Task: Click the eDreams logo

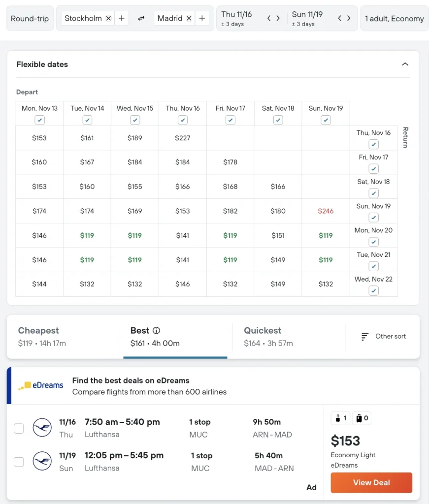Action: click(x=41, y=385)
